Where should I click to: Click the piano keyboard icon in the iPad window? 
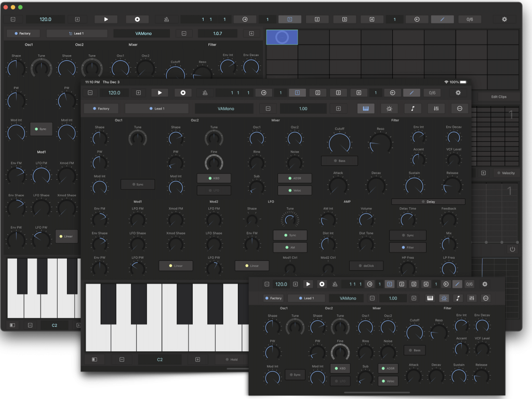coord(365,109)
